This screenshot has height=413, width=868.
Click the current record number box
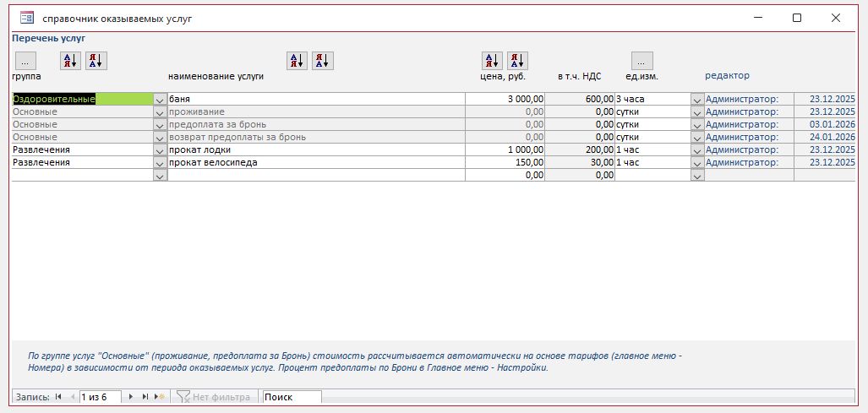[100, 397]
